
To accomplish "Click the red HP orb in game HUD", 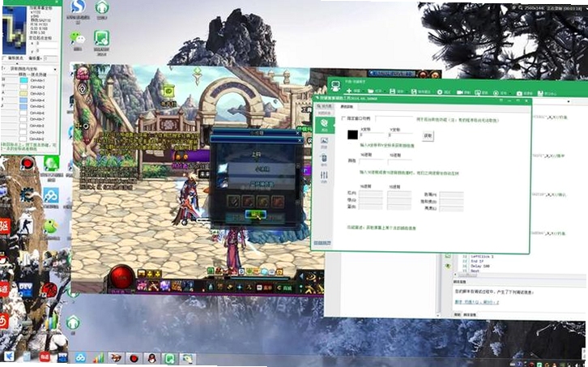I will click(x=121, y=278).
